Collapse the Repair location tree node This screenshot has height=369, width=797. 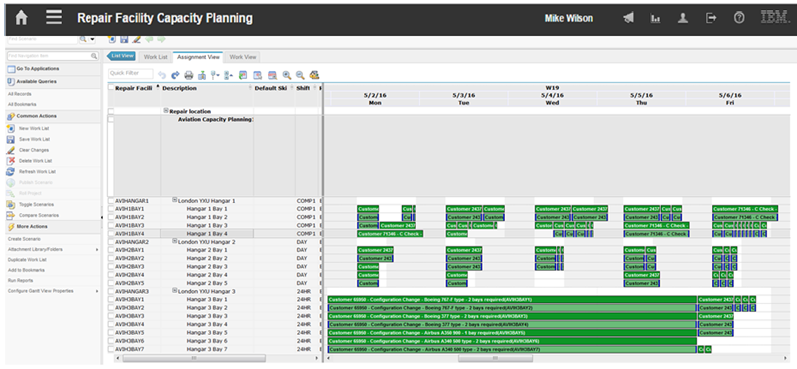point(166,111)
